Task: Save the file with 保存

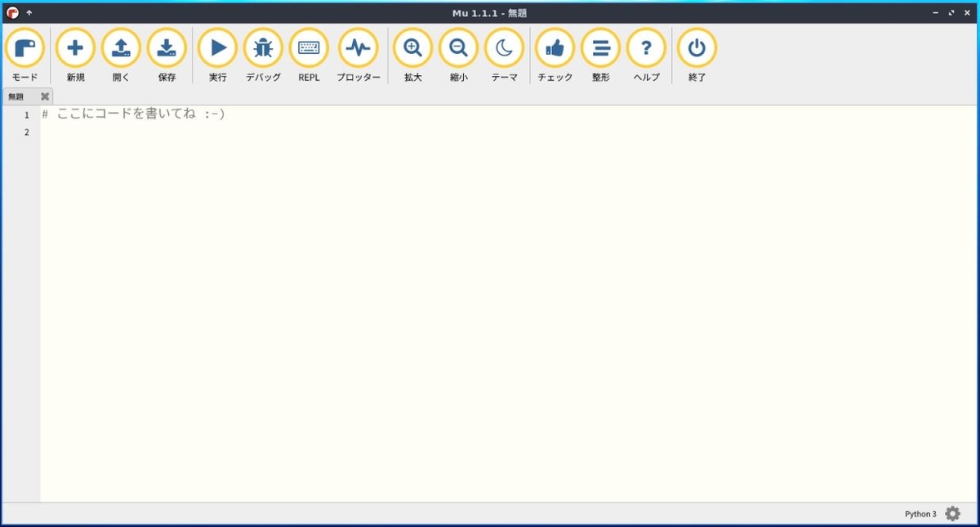Action: pyautogui.click(x=167, y=56)
